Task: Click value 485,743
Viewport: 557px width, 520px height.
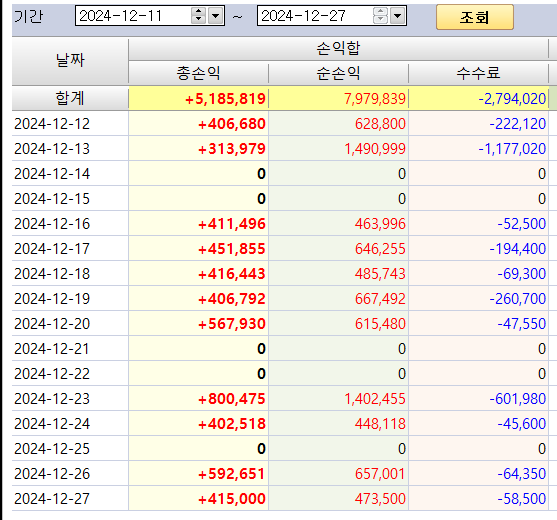Action: coord(380,274)
